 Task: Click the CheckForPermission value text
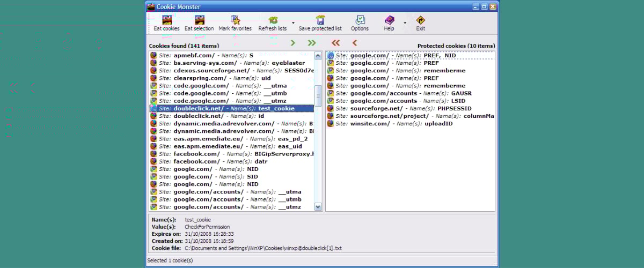[x=207, y=227]
